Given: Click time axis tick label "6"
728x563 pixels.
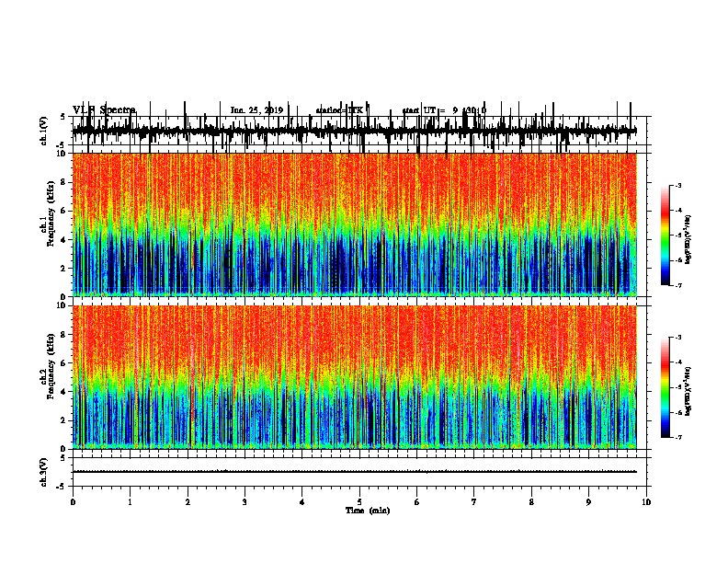Looking at the screenshot, I should pos(417,502).
